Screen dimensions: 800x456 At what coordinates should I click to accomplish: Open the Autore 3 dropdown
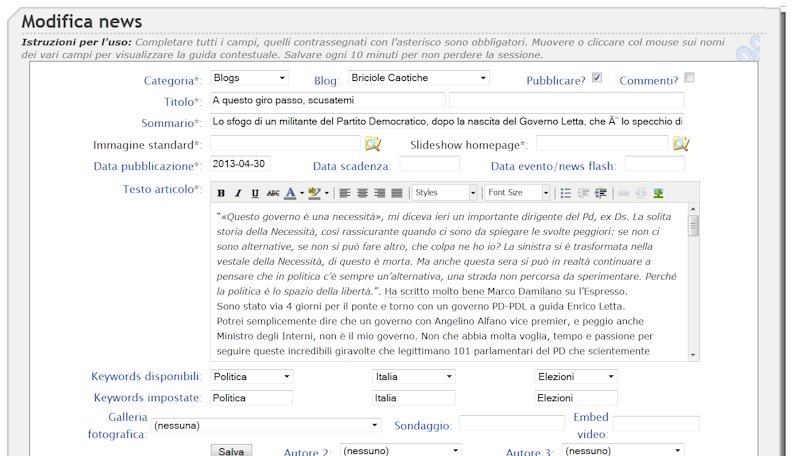(x=623, y=450)
